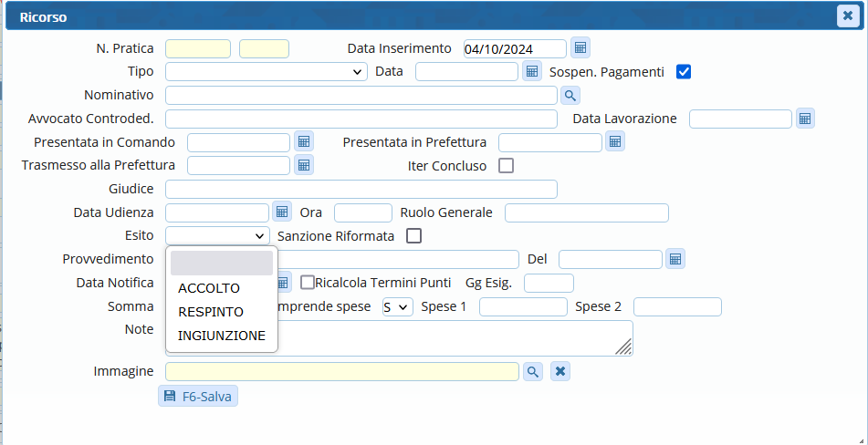868x445 pixels.
Task: Open Presentata in Comando calendar
Action: pos(304,142)
